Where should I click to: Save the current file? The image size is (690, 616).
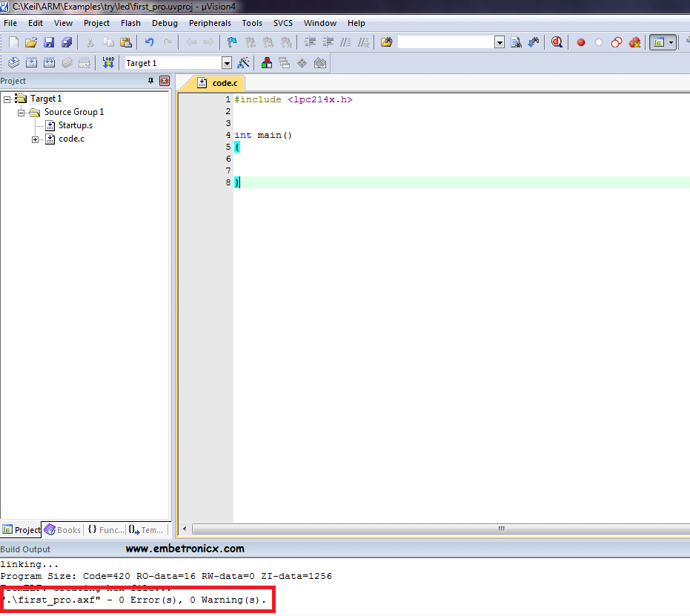click(x=49, y=42)
